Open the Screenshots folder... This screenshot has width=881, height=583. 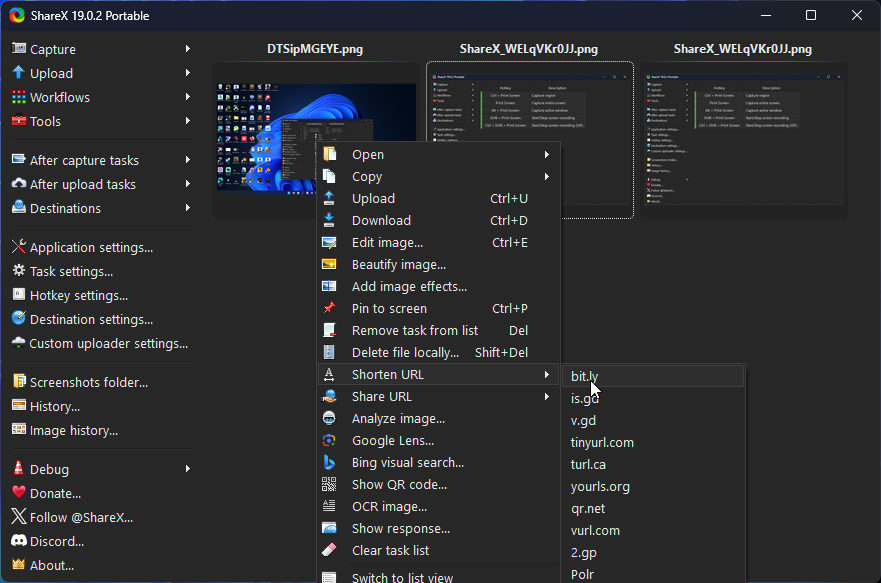(88, 382)
